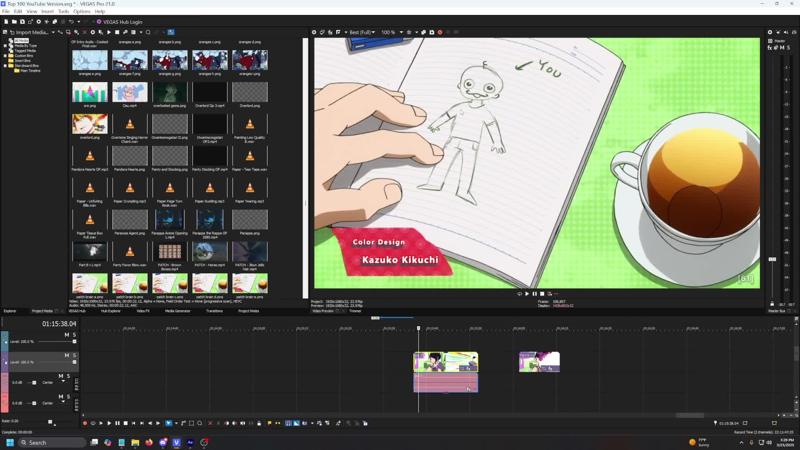Click Pause in timeline transport bar
Screen dimensions: 800x450
pos(117,423)
